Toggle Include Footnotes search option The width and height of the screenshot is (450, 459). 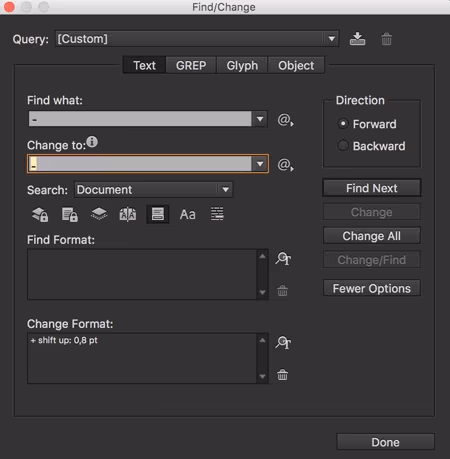158,214
